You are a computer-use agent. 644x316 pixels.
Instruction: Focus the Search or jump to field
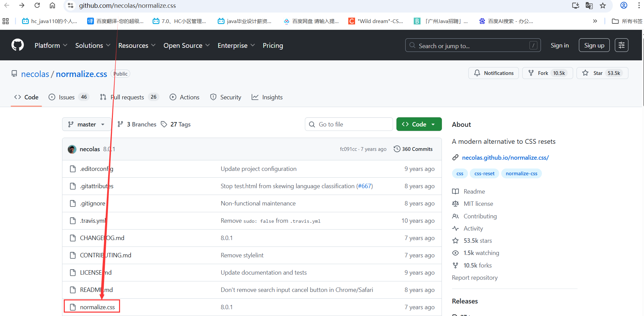click(x=473, y=45)
